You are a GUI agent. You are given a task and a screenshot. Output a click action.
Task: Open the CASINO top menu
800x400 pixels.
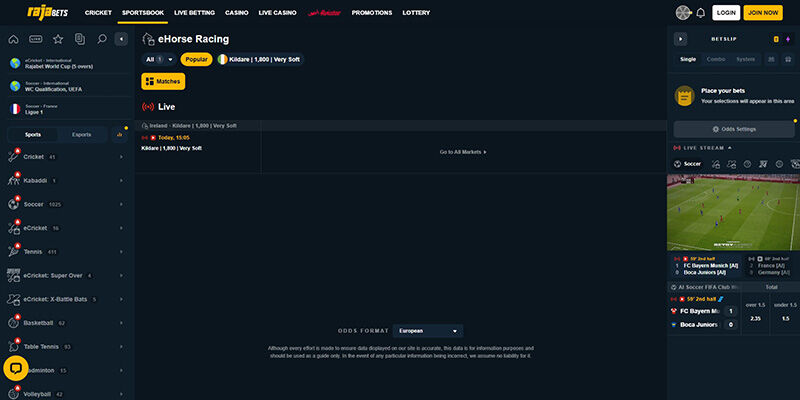click(x=237, y=13)
